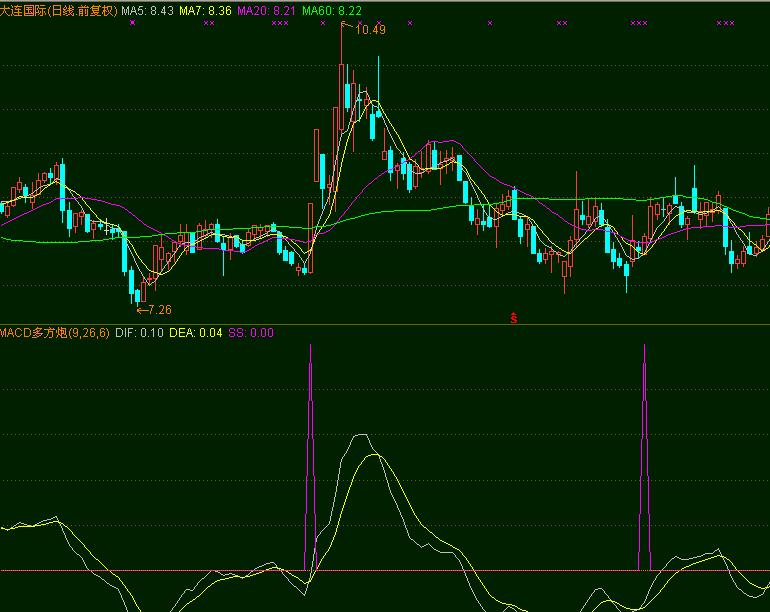Click the DEA: 0.04 value label
Viewport: 770px width, 612px height.
tap(195, 333)
